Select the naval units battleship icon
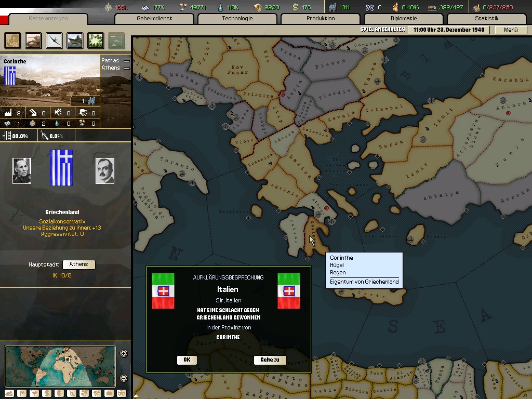 click(x=75, y=40)
